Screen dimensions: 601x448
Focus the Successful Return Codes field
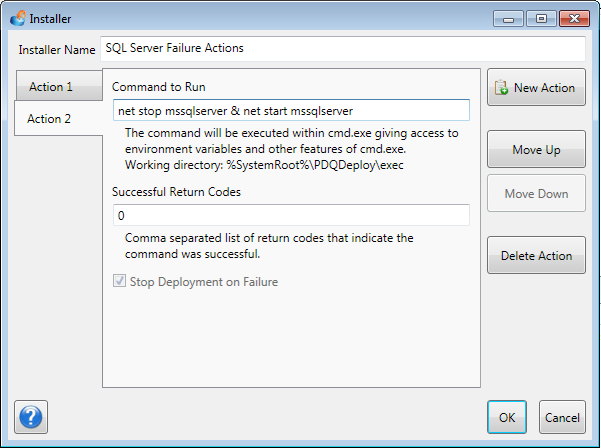coord(290,216)
